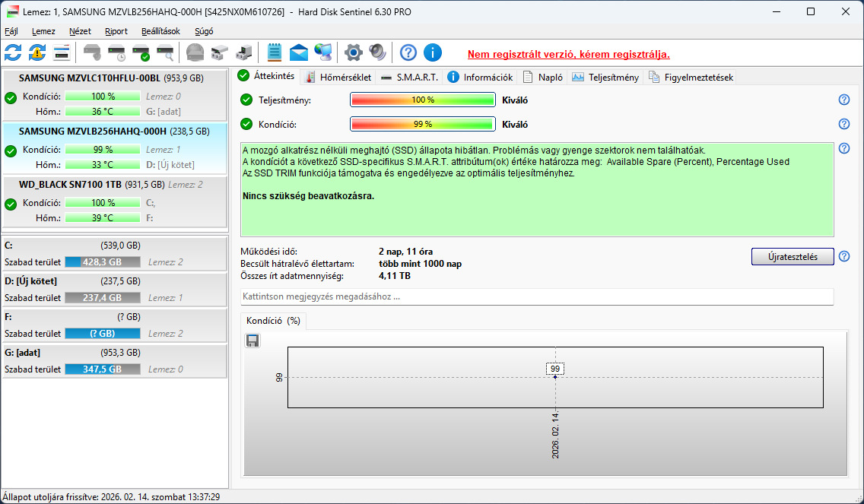Click the blue refresh arrows toolbar icon
Image resolution: width=864 pixels, height=504 pixels.
(13, 53)
